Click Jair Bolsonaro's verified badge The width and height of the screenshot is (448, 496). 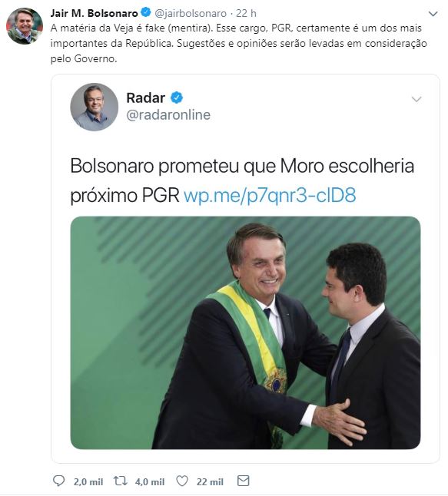[146, 12]
